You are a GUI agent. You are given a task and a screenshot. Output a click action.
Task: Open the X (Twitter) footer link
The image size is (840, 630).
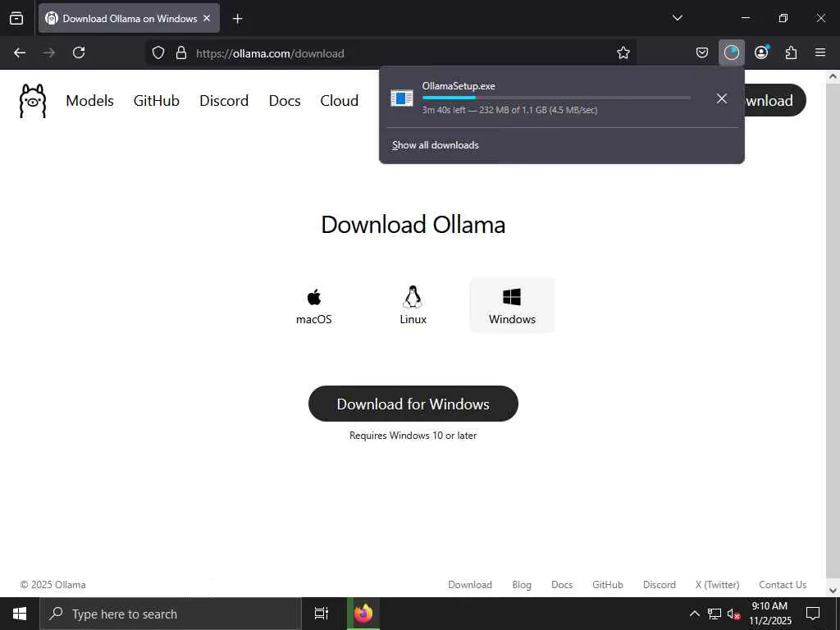coord(717,584)
